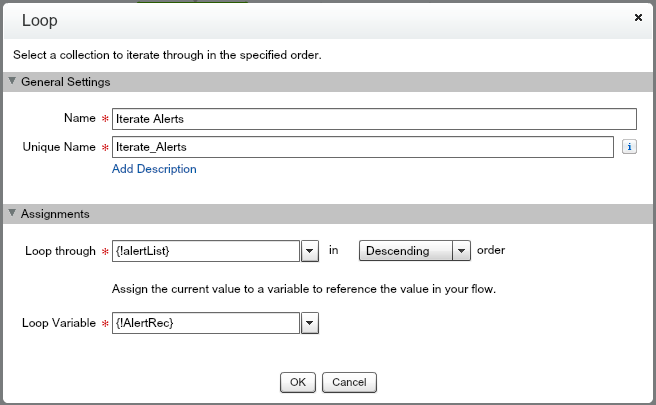656x405 pixels.
Task: Click the Loop through label
Action: coord(60,251)
